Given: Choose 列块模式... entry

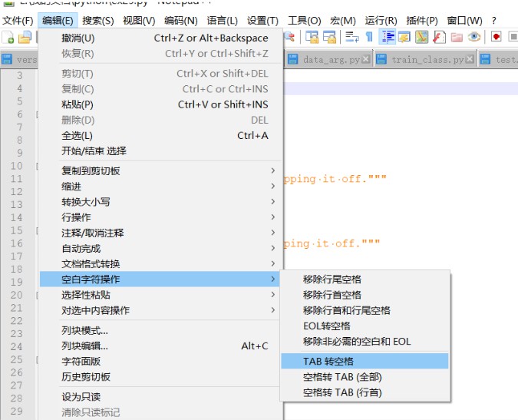Looking at the screenshot, I should 161,330.
